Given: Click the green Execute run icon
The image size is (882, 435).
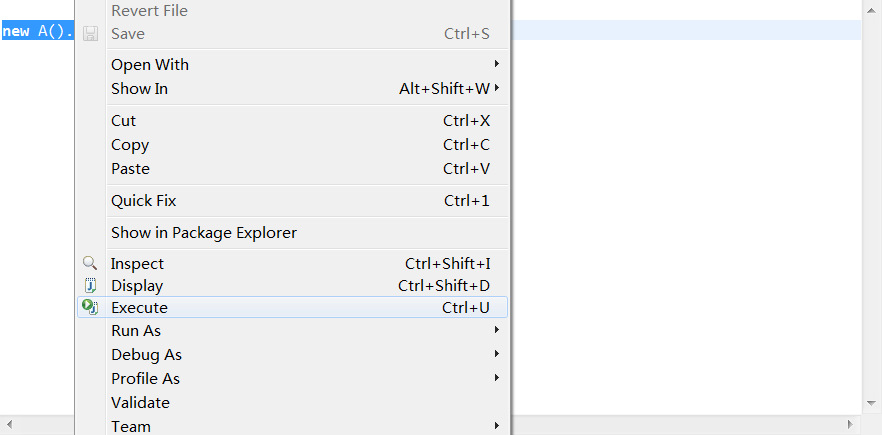Looking at the screenshot, I should [90, 307].
